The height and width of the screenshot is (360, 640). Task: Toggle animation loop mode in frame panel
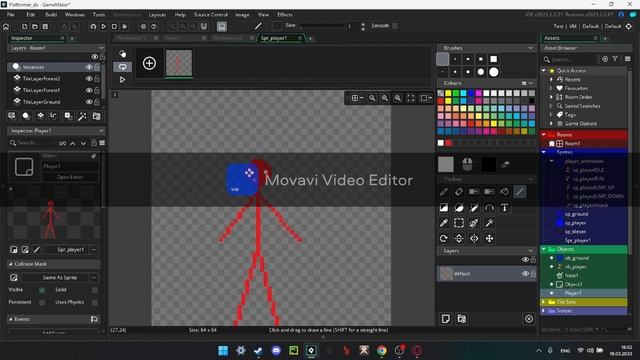tap(122, 67)
